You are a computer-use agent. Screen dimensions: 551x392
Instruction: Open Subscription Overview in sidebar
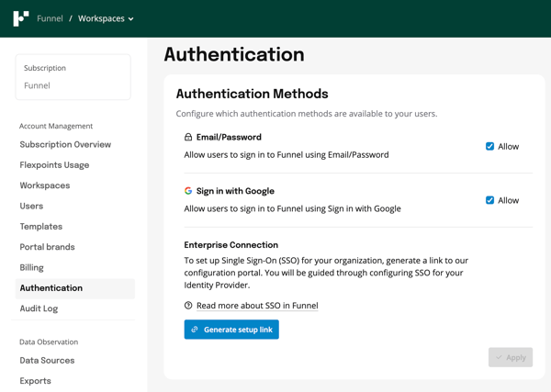coord(65,144)
